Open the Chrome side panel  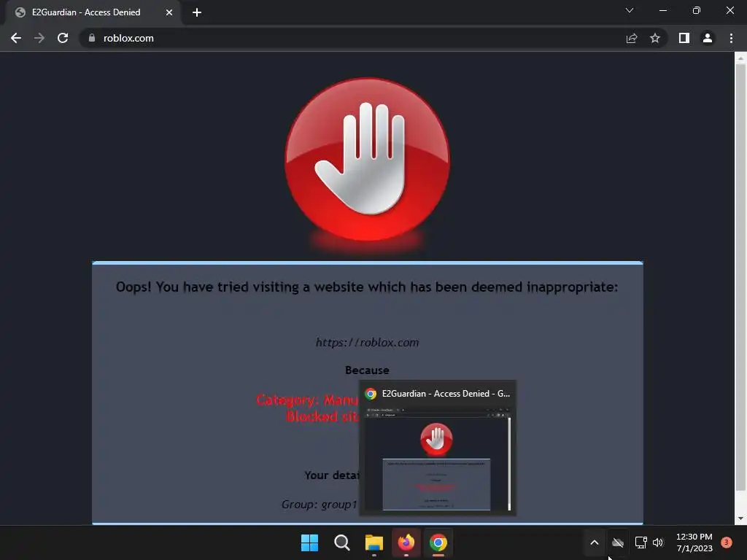(x=684, y=38)
